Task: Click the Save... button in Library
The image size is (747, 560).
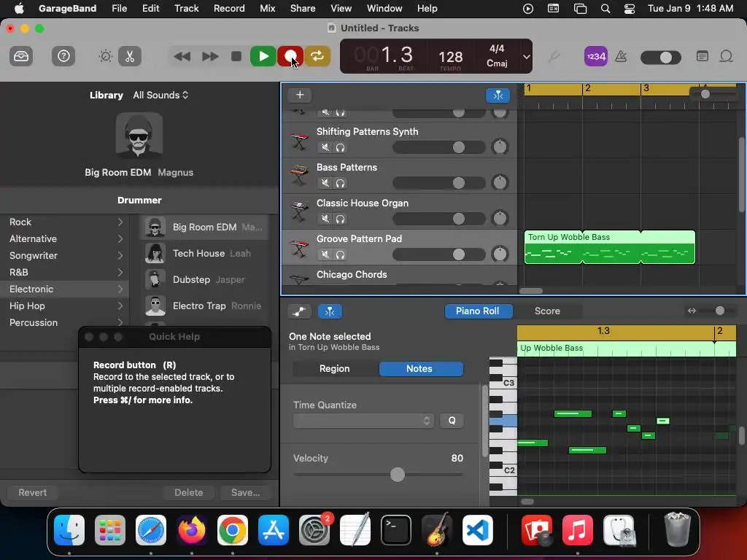Action: pyautogui.click(x=245, y=492)
